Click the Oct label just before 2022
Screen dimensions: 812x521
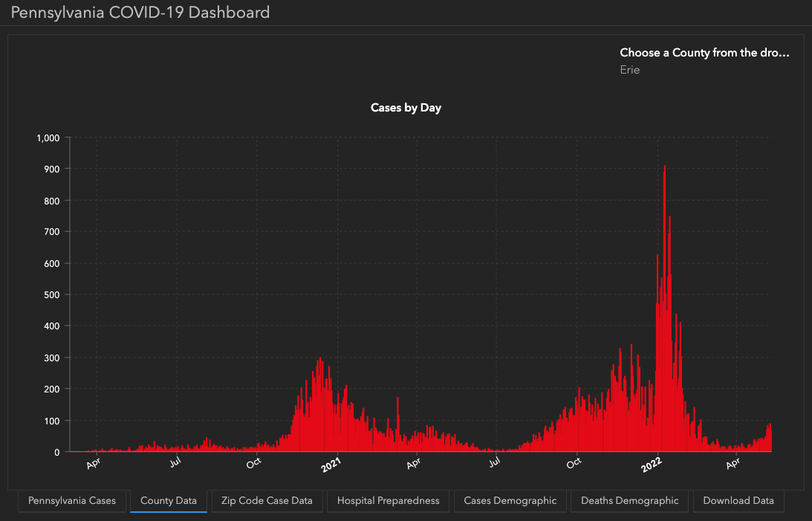[574, 465]
